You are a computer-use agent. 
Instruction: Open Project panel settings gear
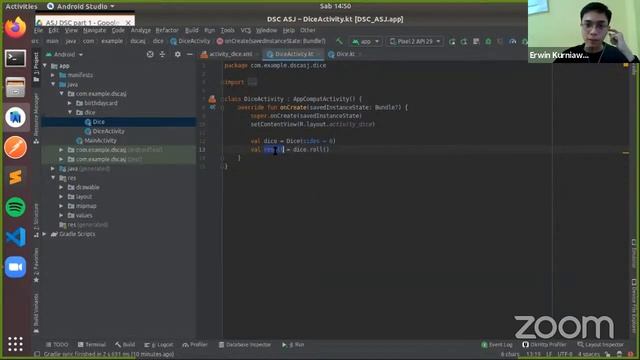[178, 54]
